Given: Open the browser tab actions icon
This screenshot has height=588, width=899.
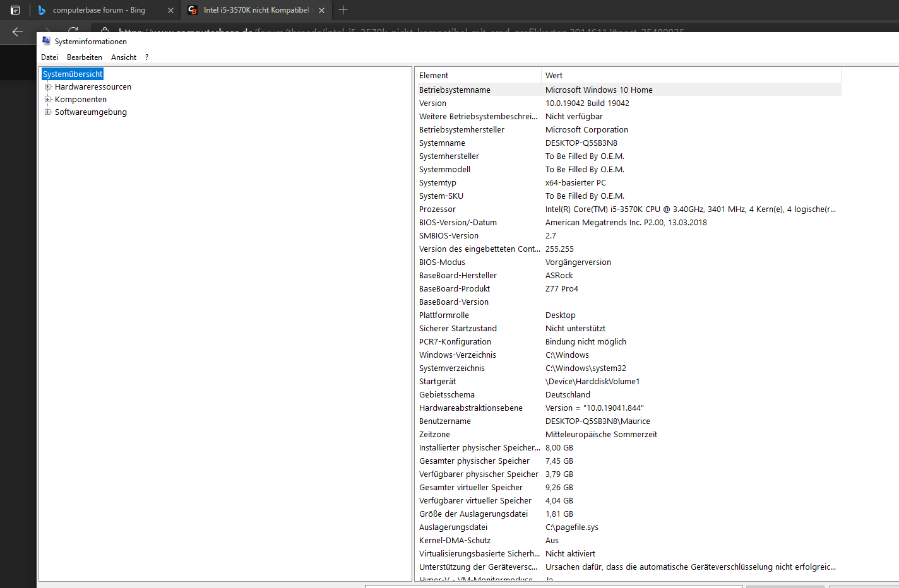Looking at the screenshot, I should (x=15, y=10).
